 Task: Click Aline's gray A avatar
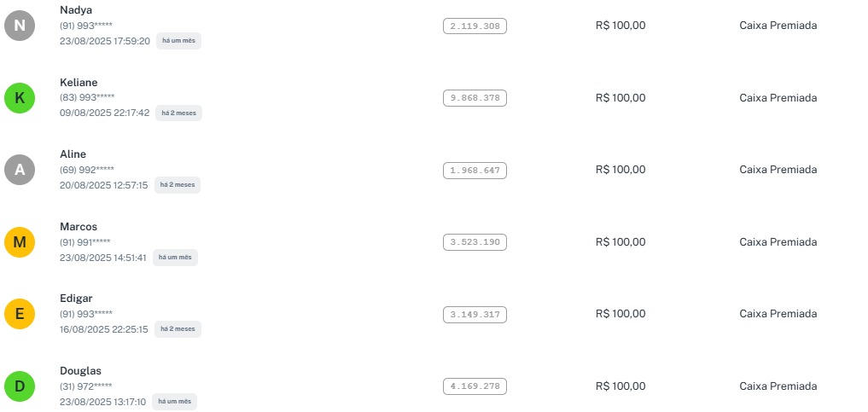click(x=20, y=170)
